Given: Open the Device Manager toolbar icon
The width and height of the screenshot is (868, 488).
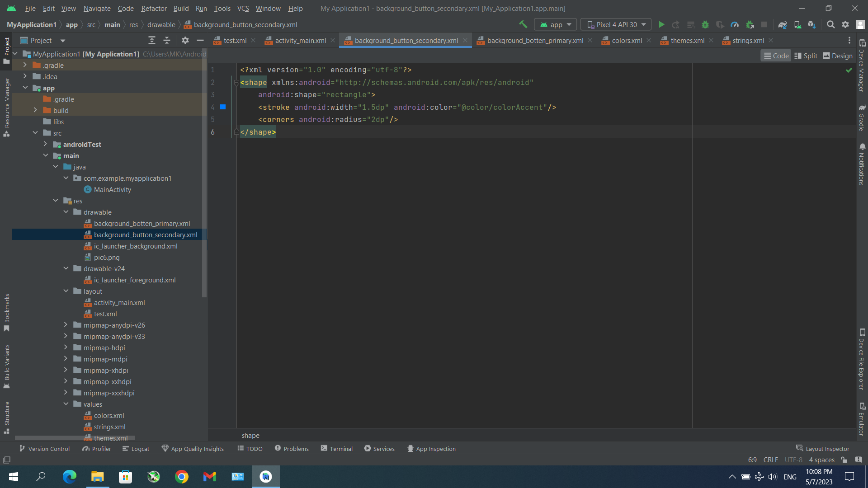Looking at the screenshot, I should coord(797,24).
